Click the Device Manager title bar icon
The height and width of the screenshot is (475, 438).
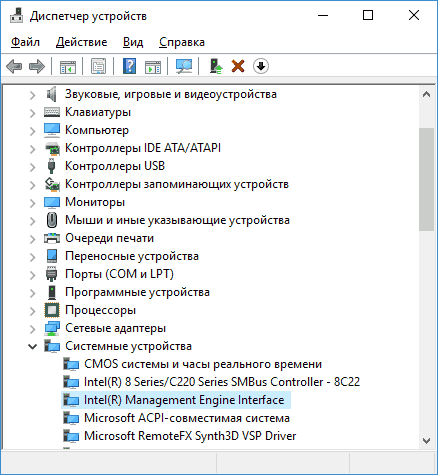pyautogui.click(x=16, y=15)
